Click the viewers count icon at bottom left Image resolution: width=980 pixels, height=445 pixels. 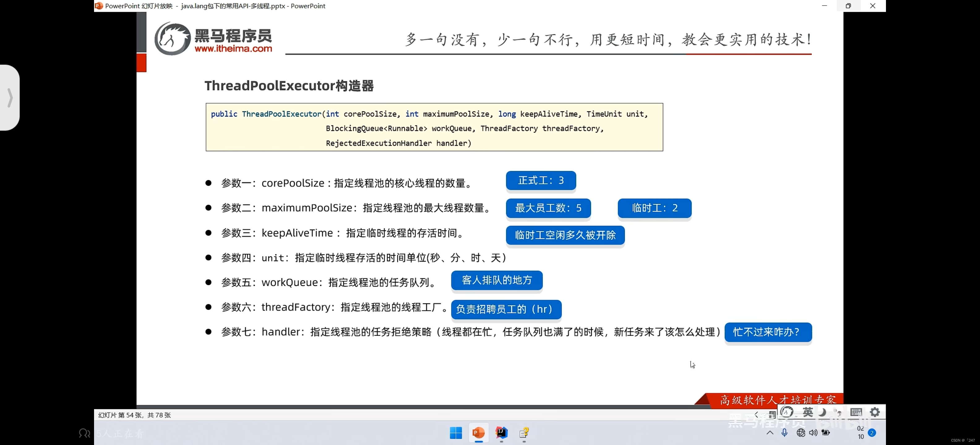(x=84, y=433)
